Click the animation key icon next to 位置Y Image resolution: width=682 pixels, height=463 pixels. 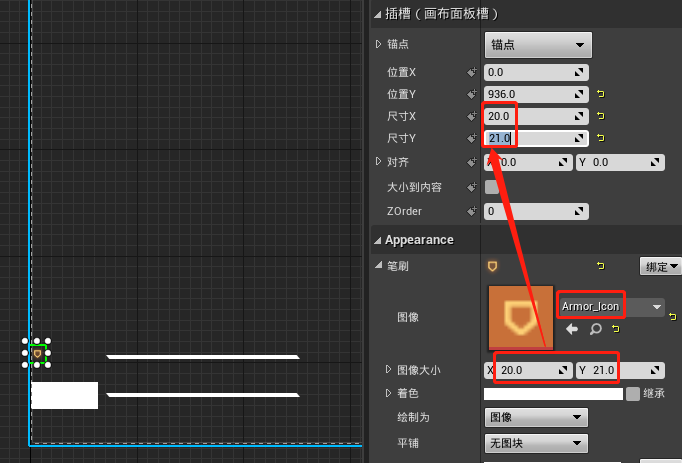point(472,94)
